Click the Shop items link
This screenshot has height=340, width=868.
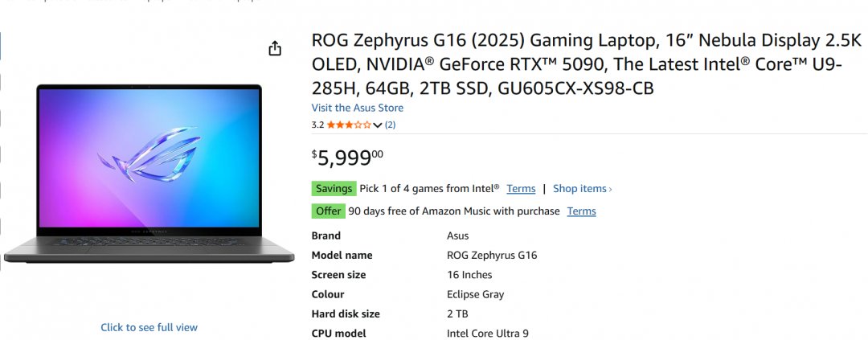pos(582,189)
